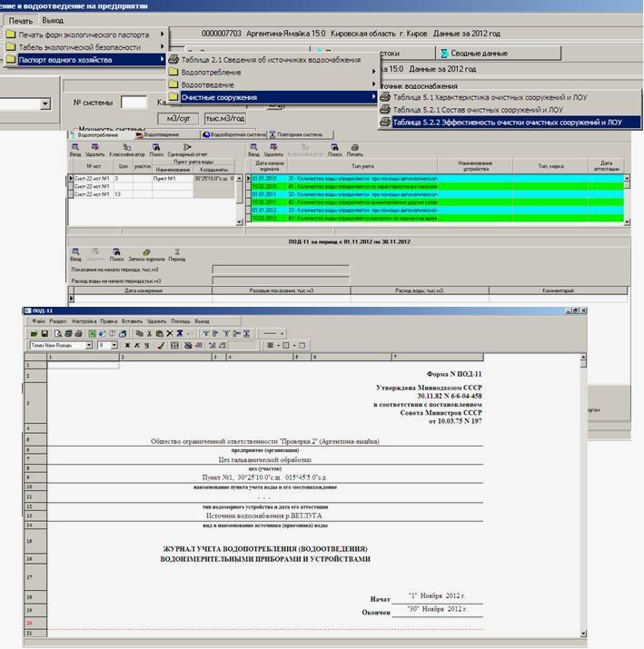The image size is (644, 649).
Task: Click the Записи журнала icon
Action: coord(145,254)
